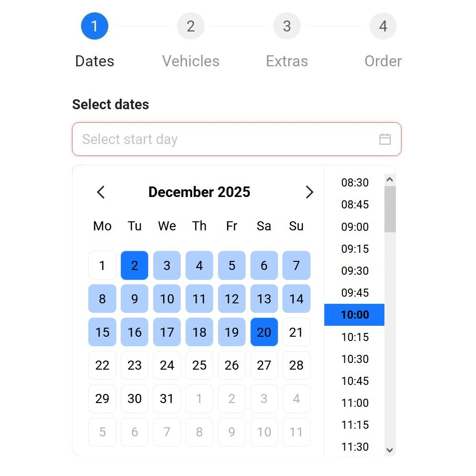Select the 09:00 time slot
476x476 pixels.
pyautogui.click(x=355, y=227)
